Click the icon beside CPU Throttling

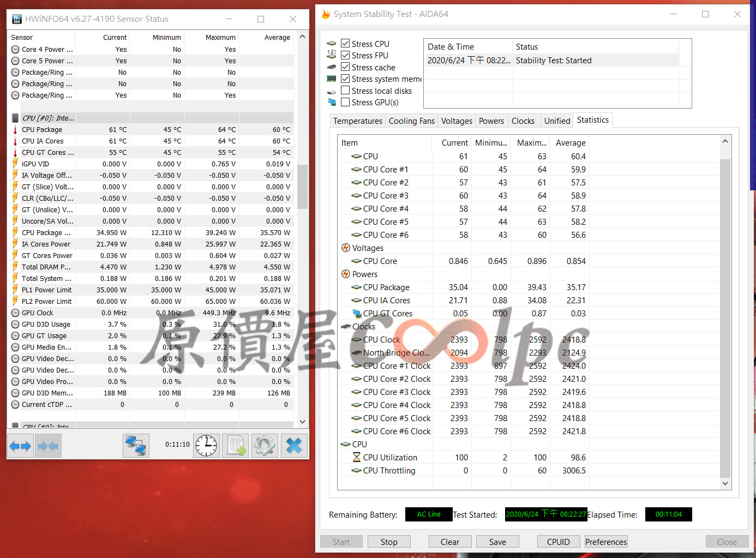(357, 471)
